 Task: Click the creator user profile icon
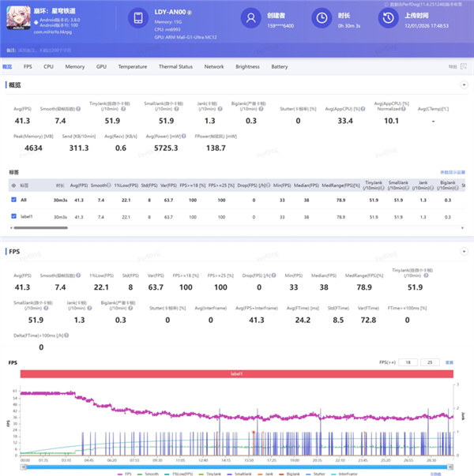(251, 18)
